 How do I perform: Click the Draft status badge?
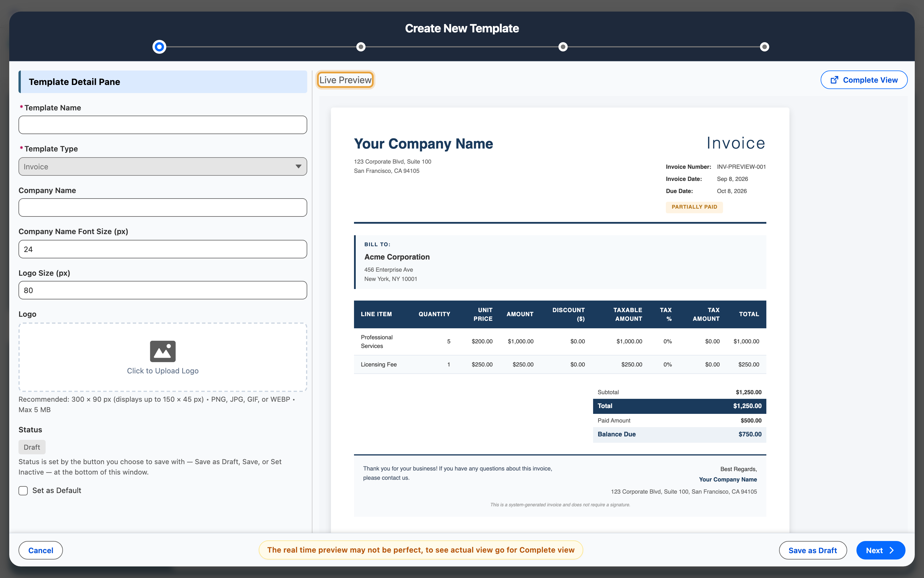point(32,447)
